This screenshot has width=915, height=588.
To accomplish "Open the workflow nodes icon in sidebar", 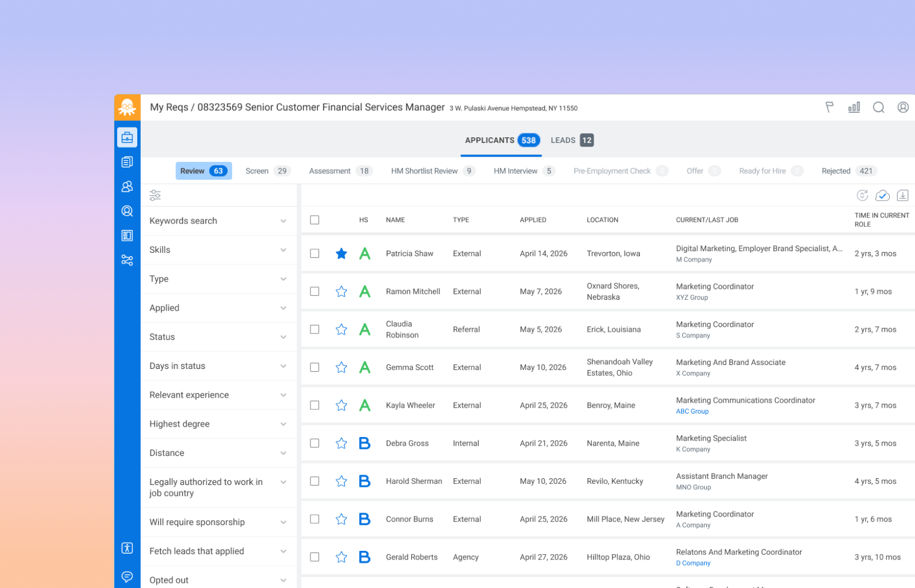I will pyautogui.click(x=127, y=260).
